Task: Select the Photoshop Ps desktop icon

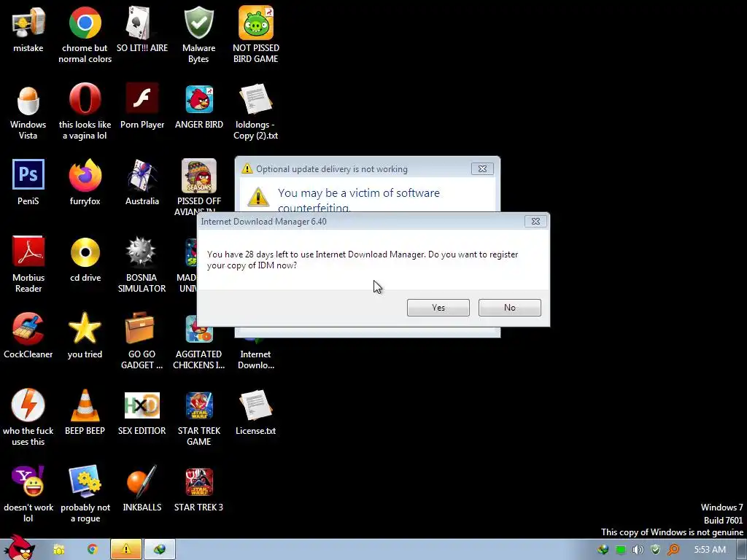Action: (28, 183)
